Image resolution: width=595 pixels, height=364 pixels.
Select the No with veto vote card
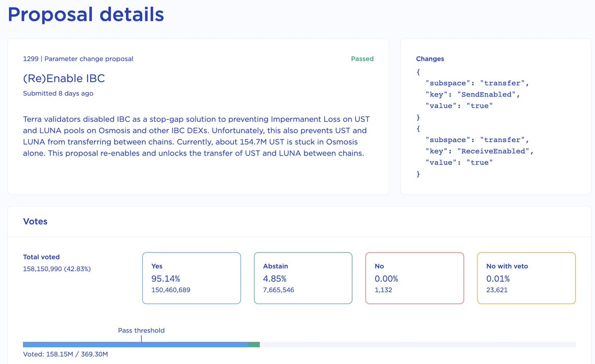click(x=526, y=278)
